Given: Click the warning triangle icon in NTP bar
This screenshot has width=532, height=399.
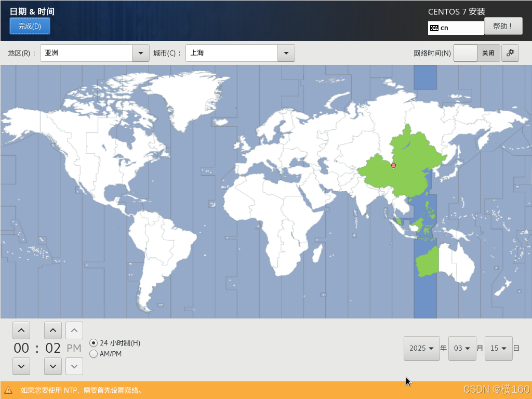Looking at the screenshot, I should click(8, 390).
